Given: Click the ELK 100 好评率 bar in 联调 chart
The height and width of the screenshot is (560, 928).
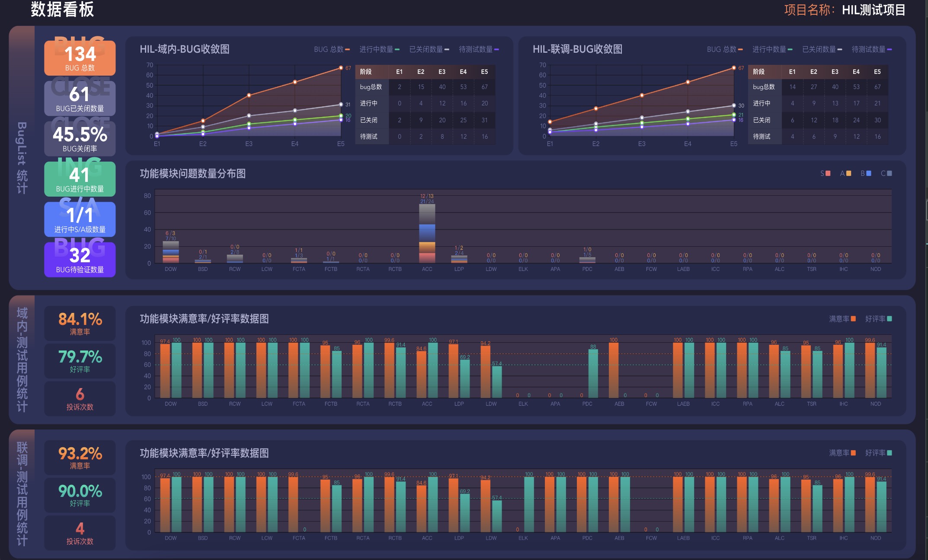Looking at the screenshot, I should click(x=529, y=504).
